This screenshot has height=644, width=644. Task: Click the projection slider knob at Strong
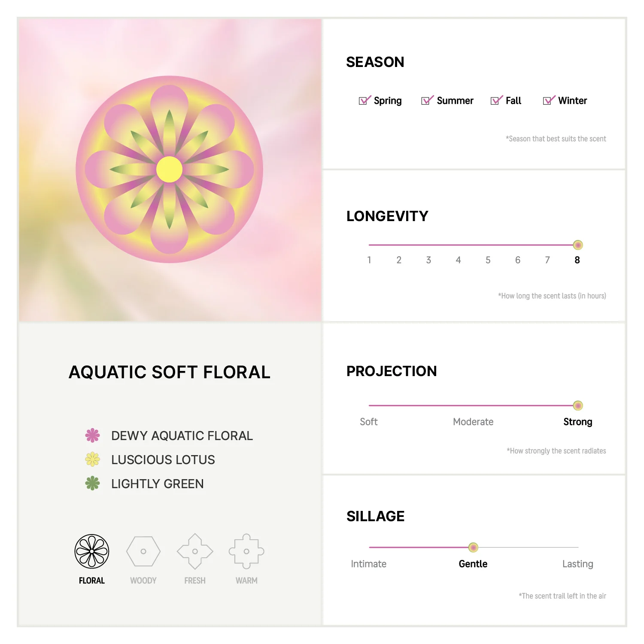578,405
